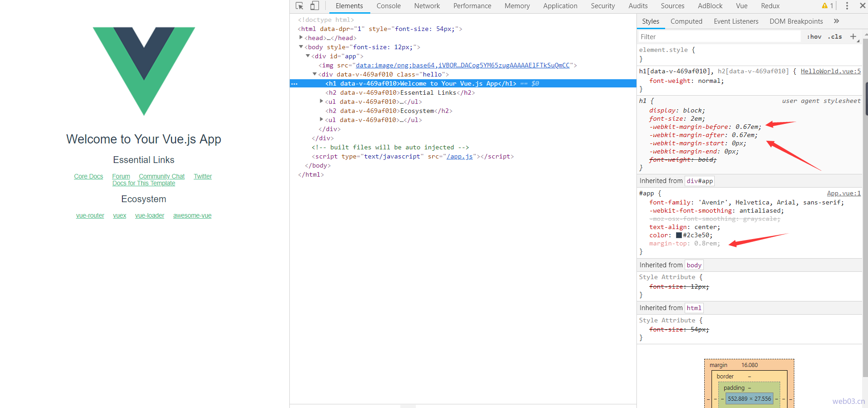Viewport: 868px width, 408px height.
Task: Open the Sources tab
Action: [672, 6]
